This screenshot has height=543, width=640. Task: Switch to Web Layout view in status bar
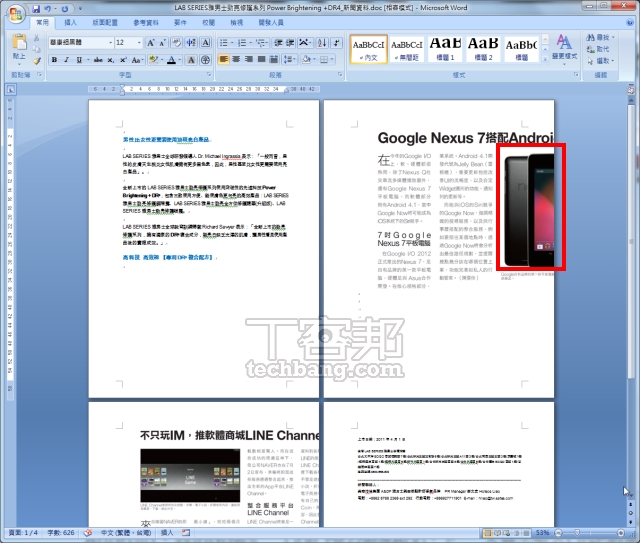pyautogui.click(x=507, y=533)
